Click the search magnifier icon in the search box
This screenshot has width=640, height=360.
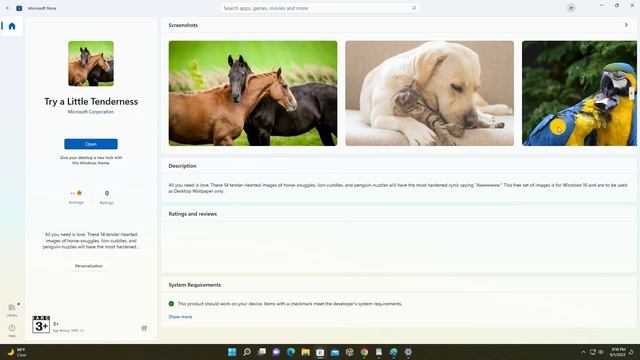(x=413, y=8)
